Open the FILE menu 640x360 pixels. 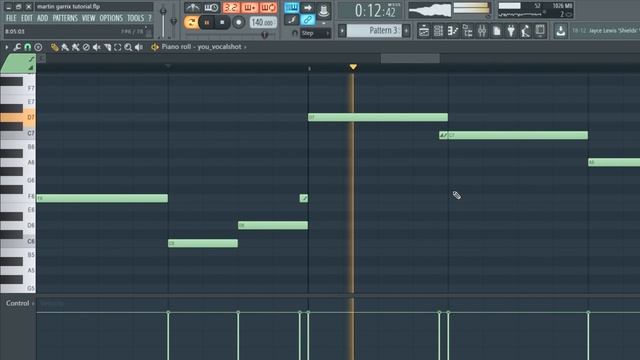11,18
